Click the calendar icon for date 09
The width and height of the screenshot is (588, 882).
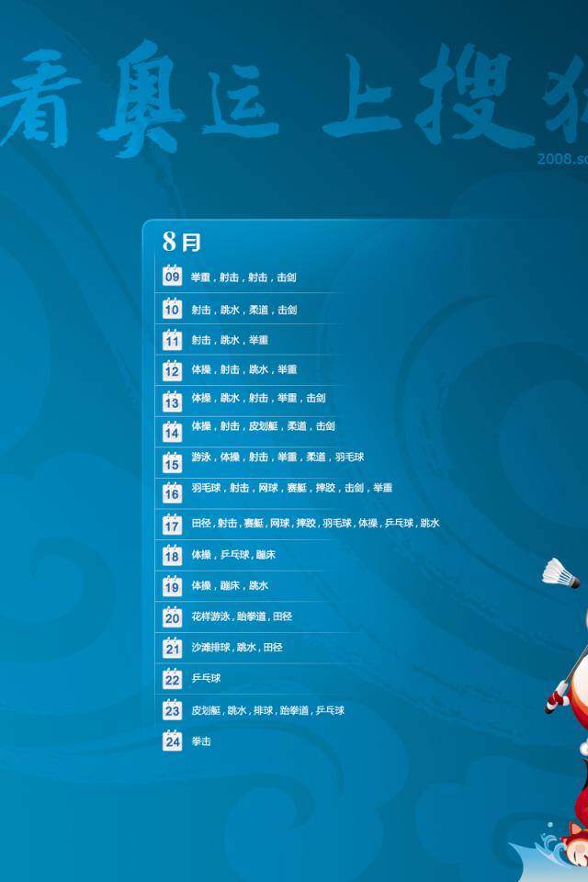click(172, 276)
